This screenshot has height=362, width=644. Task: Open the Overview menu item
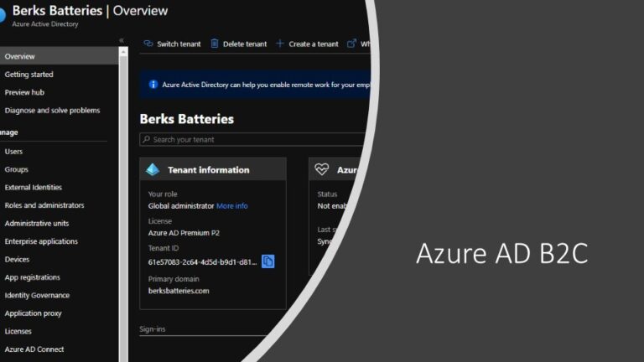[x=20, y=56]
